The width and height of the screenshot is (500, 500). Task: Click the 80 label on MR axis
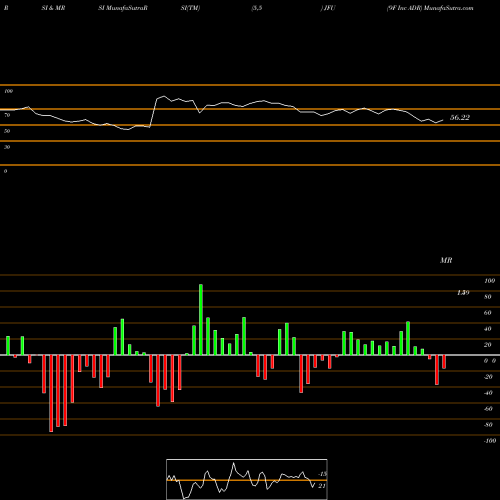(x=488, y=297)
